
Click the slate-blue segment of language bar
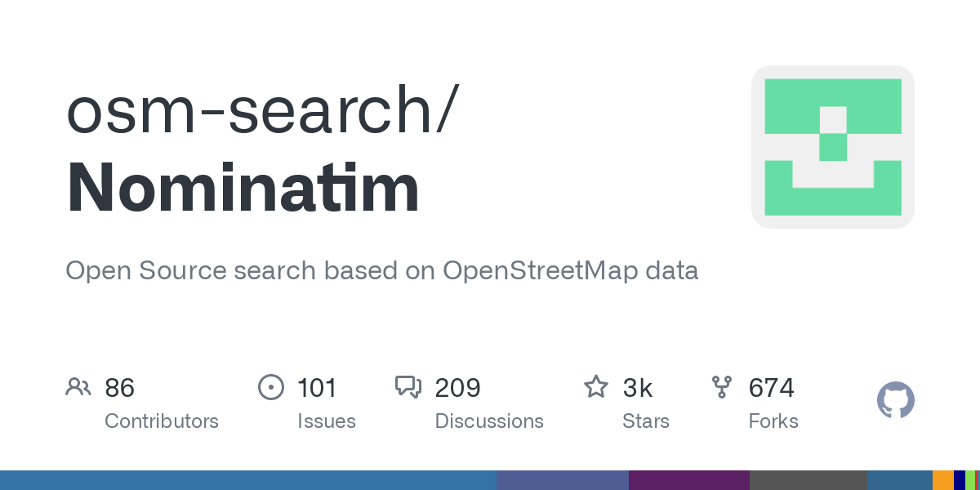click(563, 480)
